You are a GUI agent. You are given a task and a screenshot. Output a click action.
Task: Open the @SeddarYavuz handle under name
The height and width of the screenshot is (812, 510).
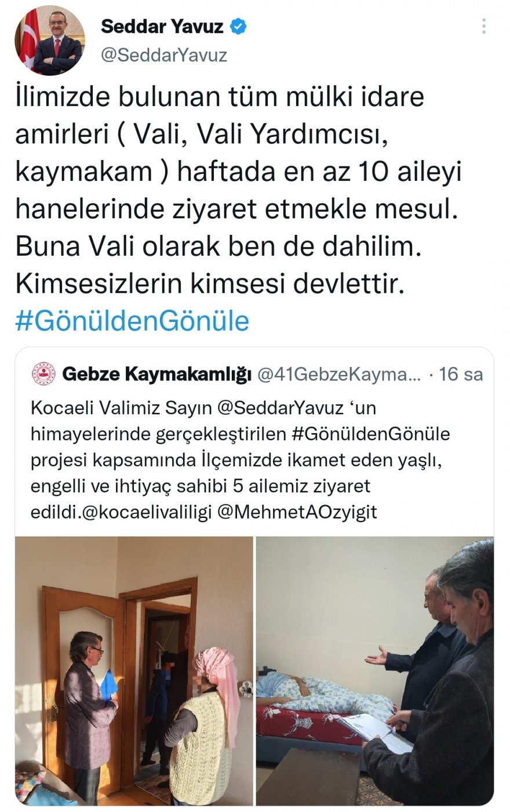[164, 55]
